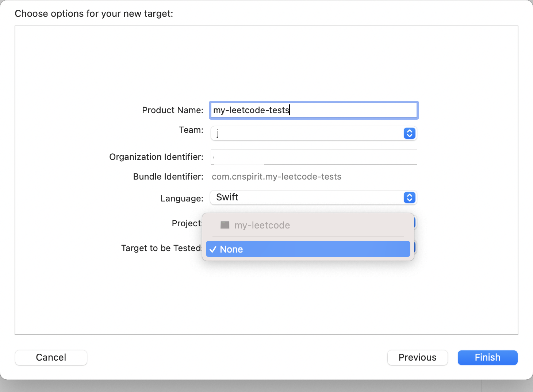
Task: Click the 'Bundle Identifier:' label
Action: tap(168, 177)
